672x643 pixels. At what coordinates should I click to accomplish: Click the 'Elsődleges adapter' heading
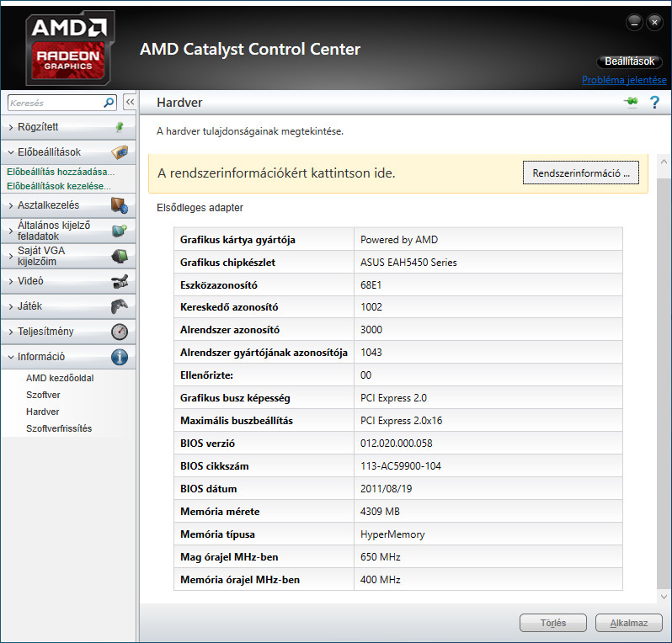(x=200, y=207)
